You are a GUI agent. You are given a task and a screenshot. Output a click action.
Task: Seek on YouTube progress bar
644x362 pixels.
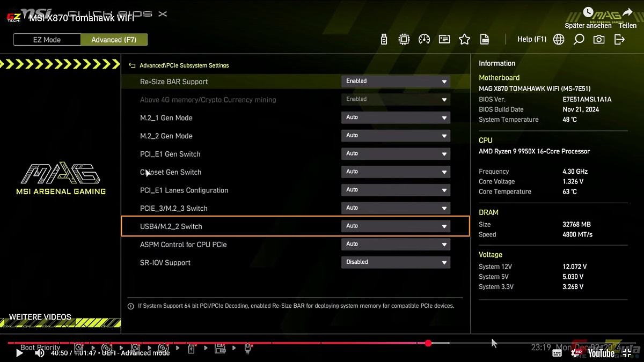tap(322, 343)
